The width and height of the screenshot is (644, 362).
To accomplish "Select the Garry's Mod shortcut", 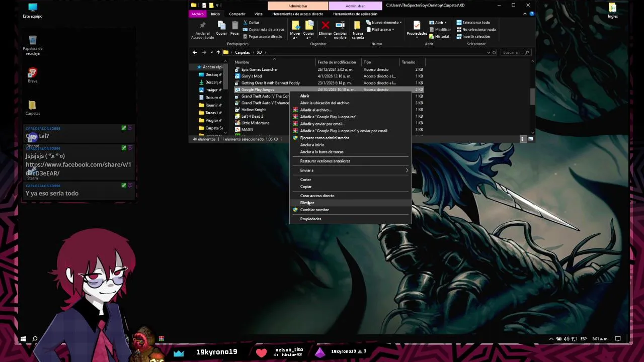I will click(252, 76).
